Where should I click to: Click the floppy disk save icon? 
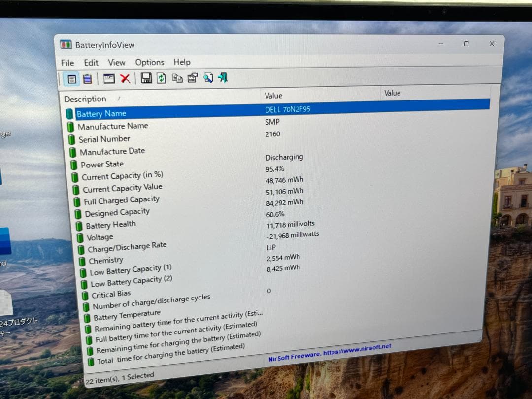tap(146, 78)
